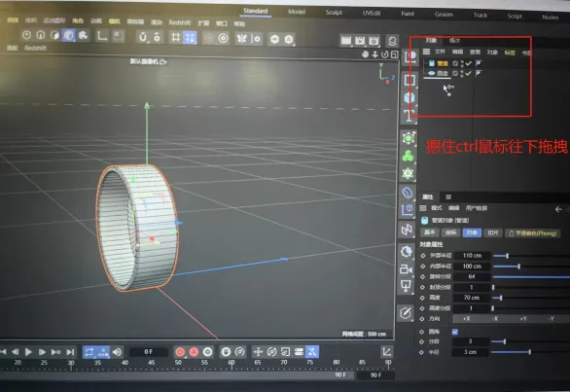Toggle the green checkmark of 管道 object
Viewport: 570px width, 392px height.
coord(468,63)
